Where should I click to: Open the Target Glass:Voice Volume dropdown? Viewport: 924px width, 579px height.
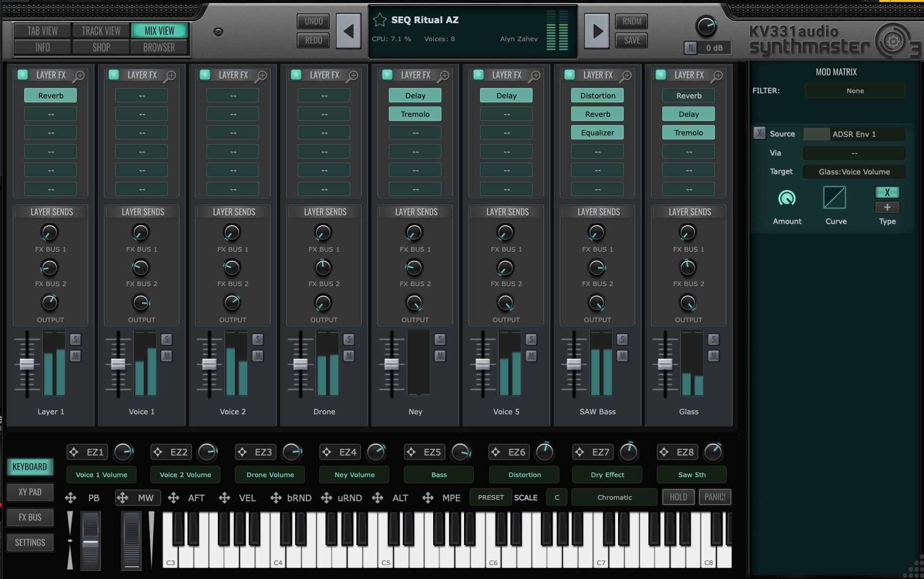[x=853, y=172]
